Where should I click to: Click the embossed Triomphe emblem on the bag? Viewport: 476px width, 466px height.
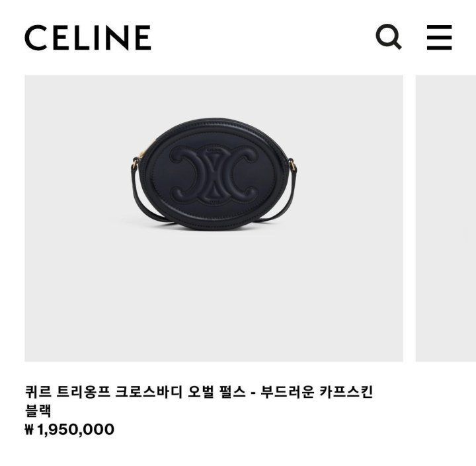coord(214,175)
